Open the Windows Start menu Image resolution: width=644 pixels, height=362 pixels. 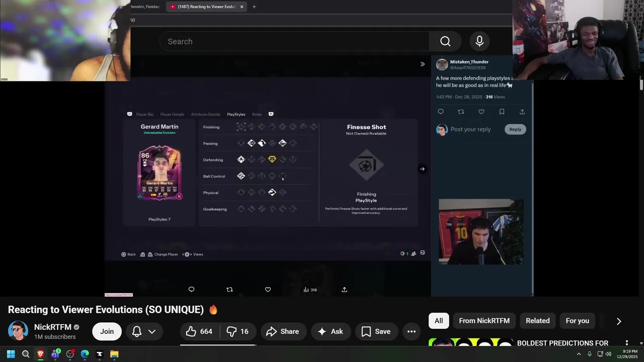[11, 354]
